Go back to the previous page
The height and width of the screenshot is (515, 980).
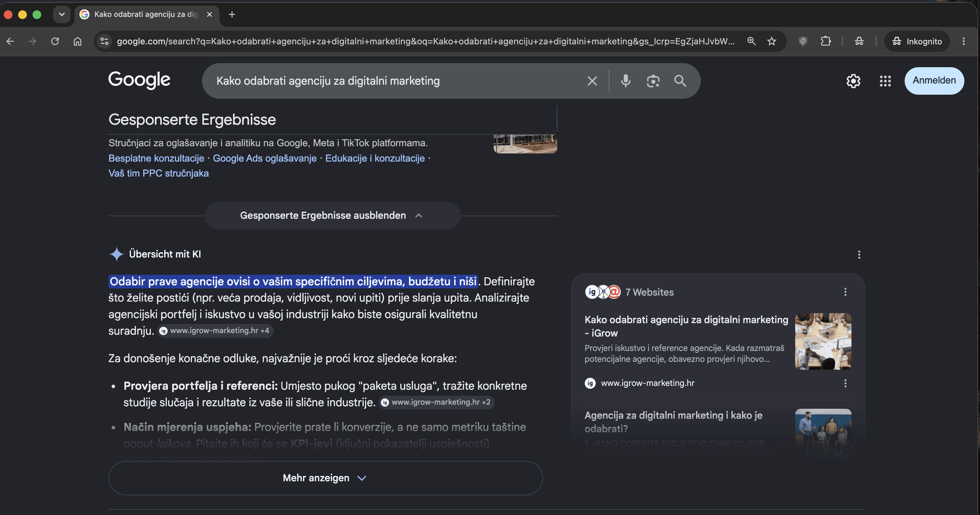[10, 41]
